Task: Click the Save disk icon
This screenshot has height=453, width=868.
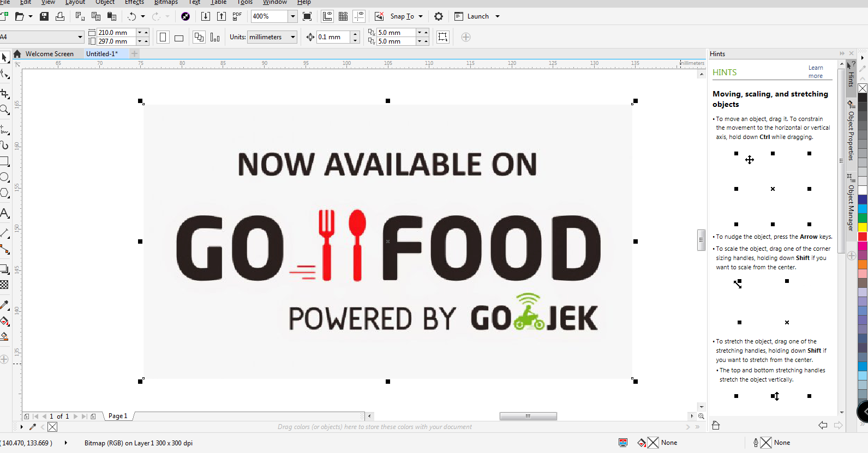Action: point(44,16)
